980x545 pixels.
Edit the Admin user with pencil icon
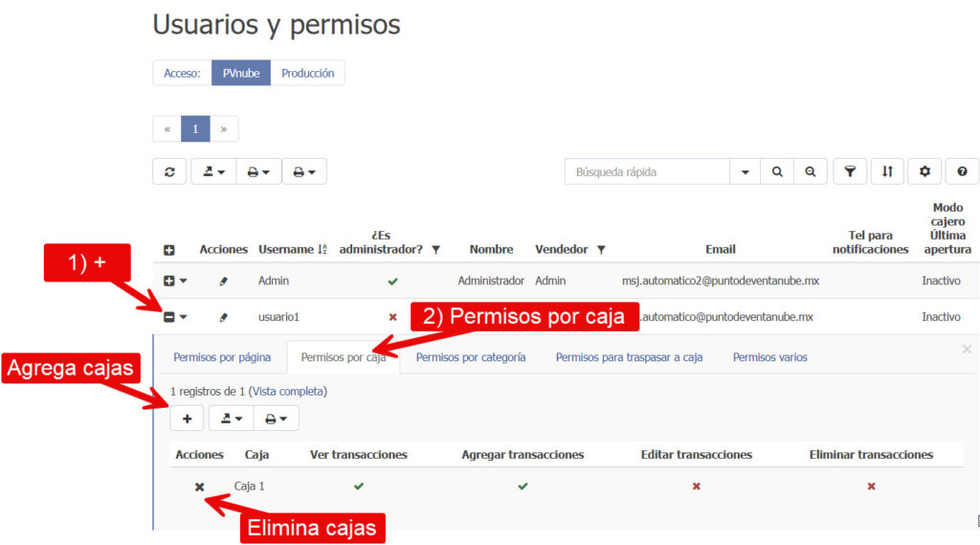point(223,282)
